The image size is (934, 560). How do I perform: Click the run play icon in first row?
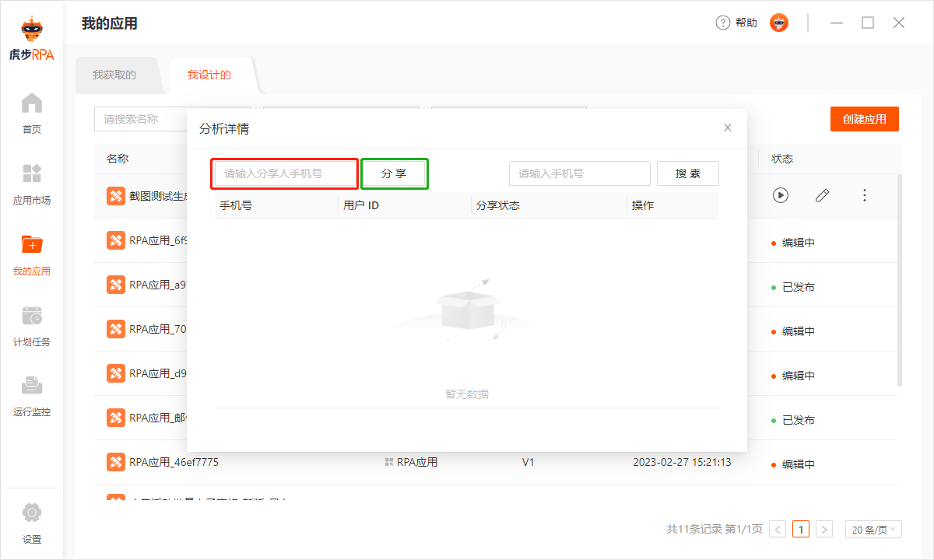pos(781,195)
